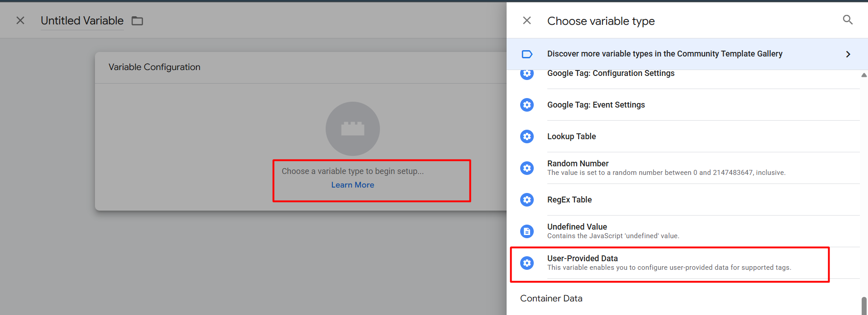868x315 pixels.
Task: Click the Undefined Value document icon
Action: tap(527, 231)
